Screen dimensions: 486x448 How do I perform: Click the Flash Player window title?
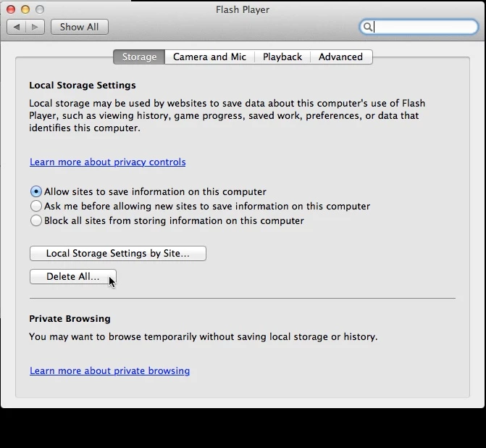coord(243,9)
